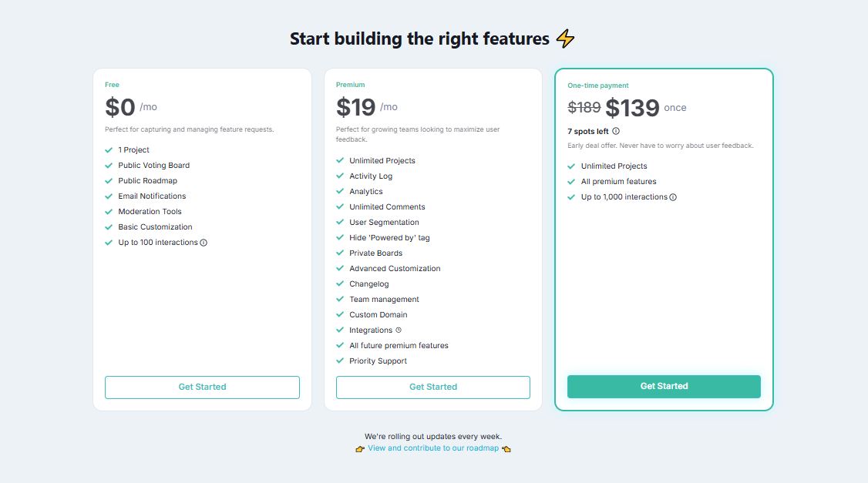
Task: Click 'Get Started' on the Premium plan
Action: tap(432, 387)
